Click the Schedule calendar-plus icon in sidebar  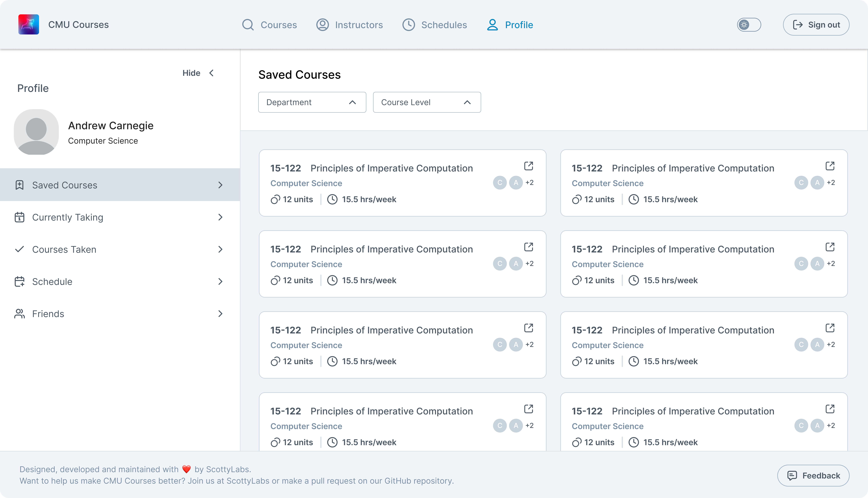(20, 281)
